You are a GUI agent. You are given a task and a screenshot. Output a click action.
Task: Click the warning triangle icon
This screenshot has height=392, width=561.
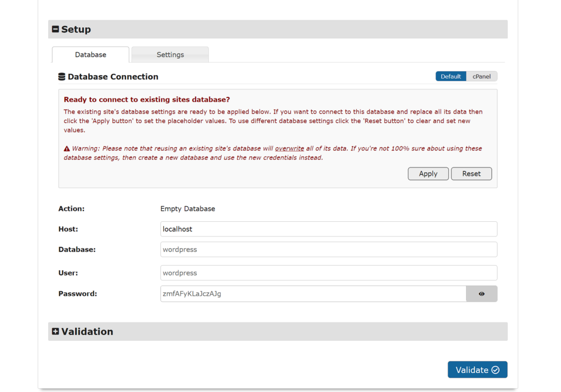(67, 148)
